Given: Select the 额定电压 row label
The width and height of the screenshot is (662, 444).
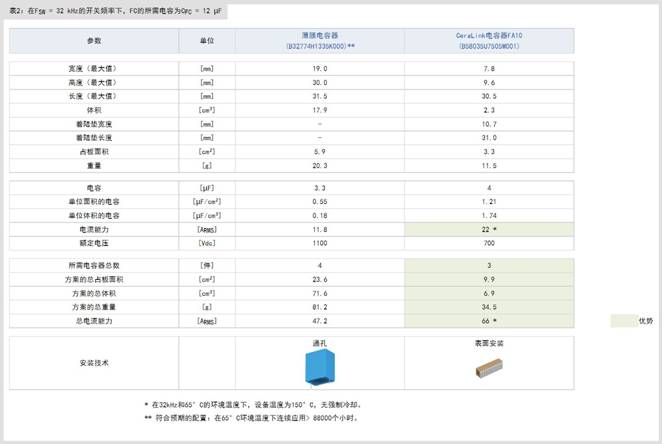Looking at the screenshot, I should point(94,243).
